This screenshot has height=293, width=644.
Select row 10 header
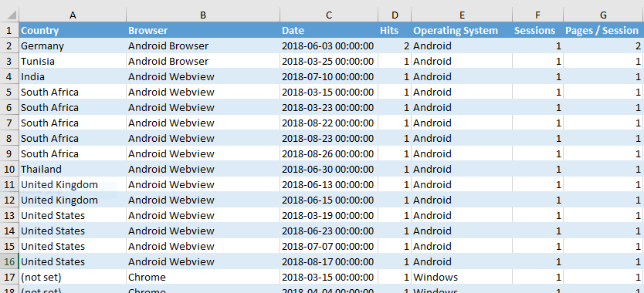click(x=9, y=169)
